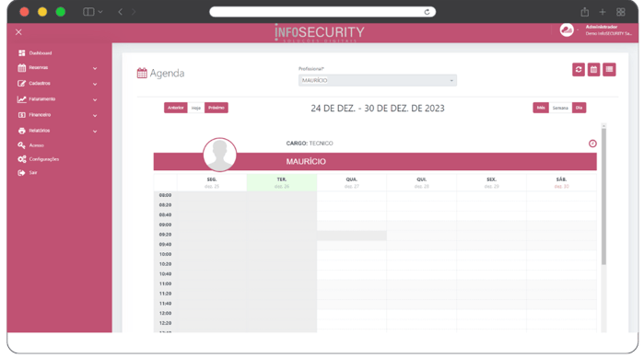Click the SÁB. dez. 30 column header
Screen dimensions: 644x358
coord(561,183)
